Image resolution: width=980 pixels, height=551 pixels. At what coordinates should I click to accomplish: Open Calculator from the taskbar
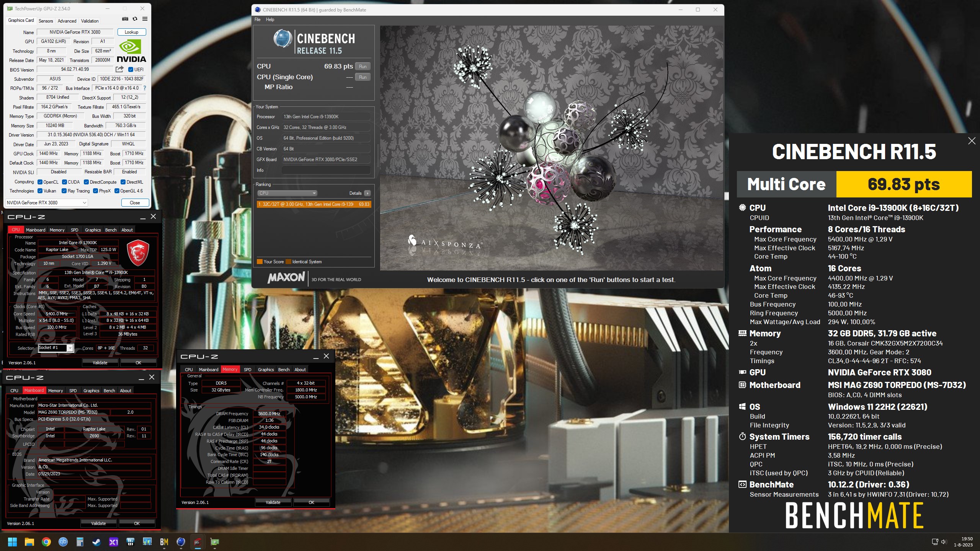tap(80, 542)
